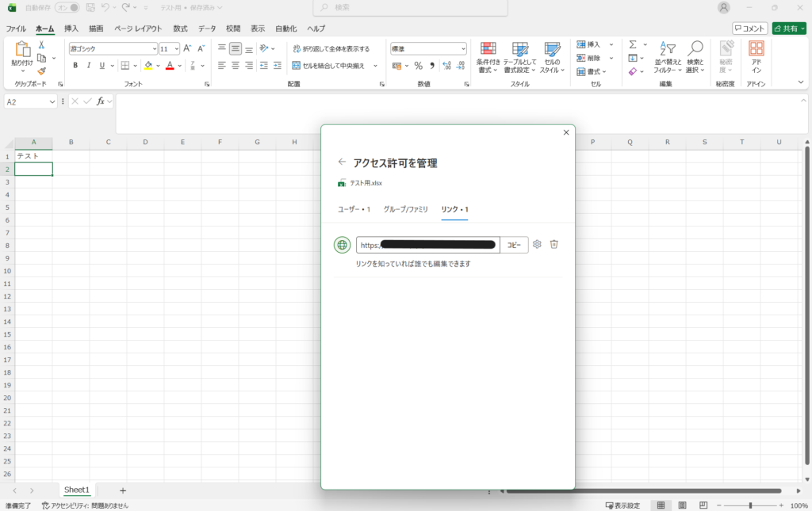
Task: Click 折り返して全体を表示する wrap text button
Action: [x=331, y=48]
